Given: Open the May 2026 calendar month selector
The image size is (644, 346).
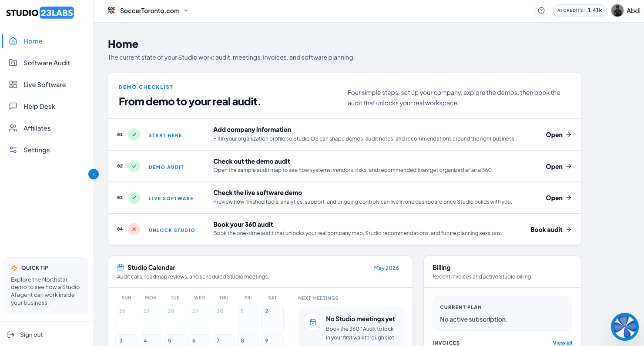Looking at the screenshot, I should click(386, 268).
